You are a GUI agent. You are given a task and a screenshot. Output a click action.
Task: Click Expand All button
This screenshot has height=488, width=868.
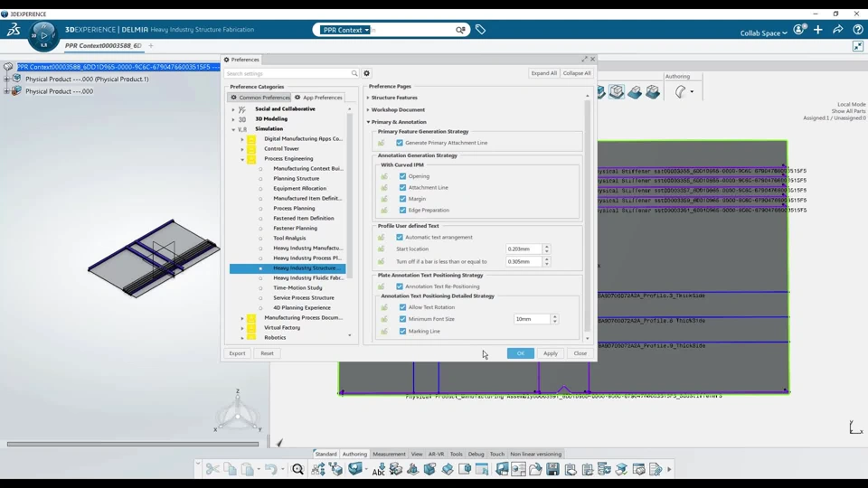click(x=543, y=73)
